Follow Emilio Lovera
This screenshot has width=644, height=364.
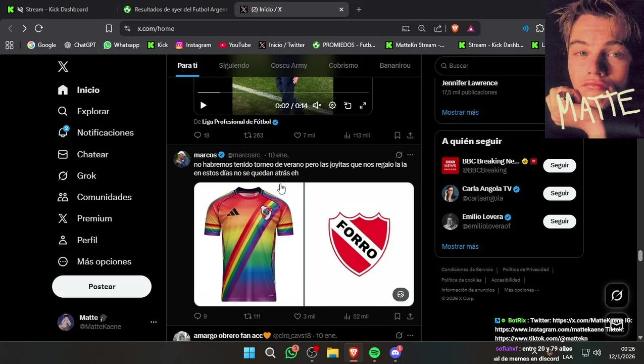[x=560, y=221]
